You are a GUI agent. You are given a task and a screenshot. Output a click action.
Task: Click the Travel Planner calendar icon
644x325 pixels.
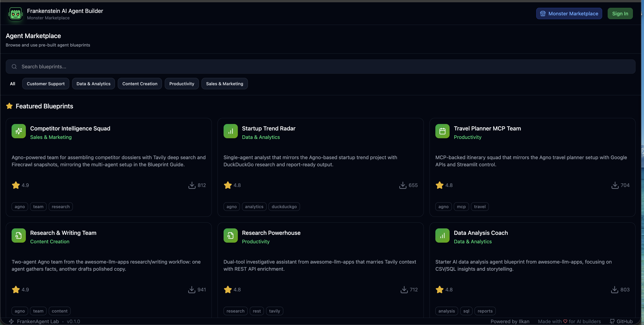(442, 131)
